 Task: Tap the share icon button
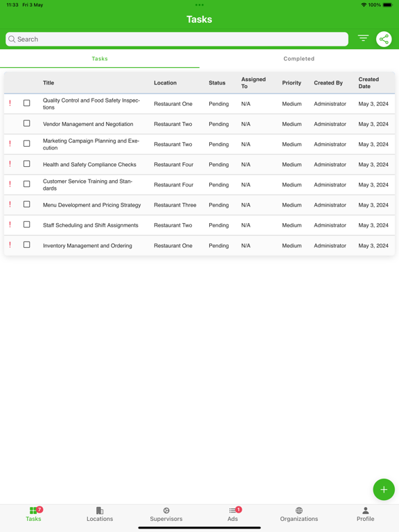[x=384, y=39]
